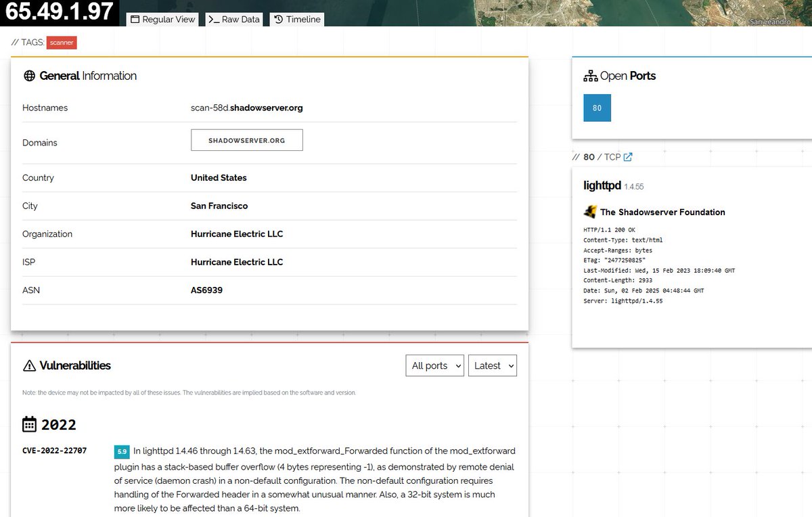
Task: Open the Raw Data tab
Action: [233, 20]
